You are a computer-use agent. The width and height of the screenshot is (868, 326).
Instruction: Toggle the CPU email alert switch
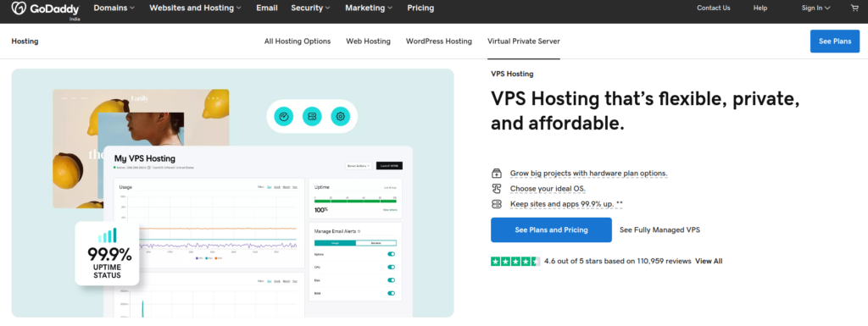(x=392, y=267)
